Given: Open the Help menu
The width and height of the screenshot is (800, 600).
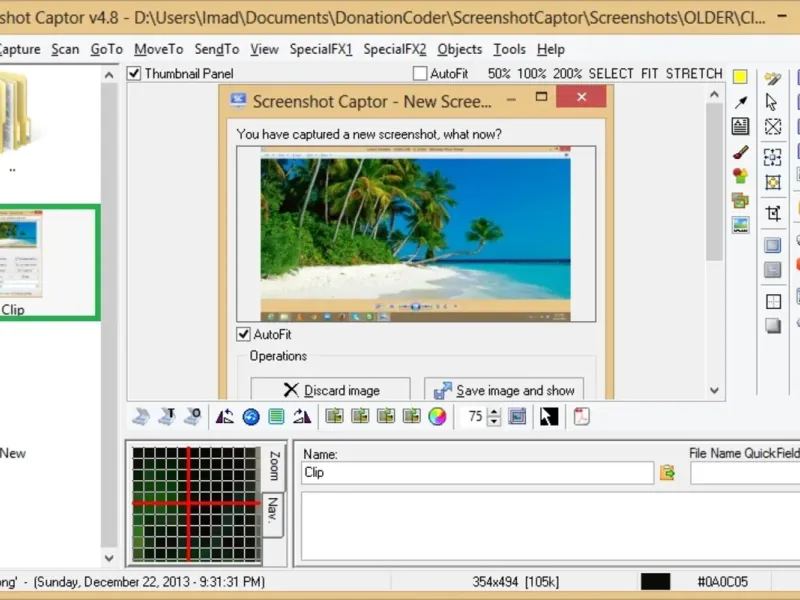Looking at the screenshot, I should tap(551, 49).
